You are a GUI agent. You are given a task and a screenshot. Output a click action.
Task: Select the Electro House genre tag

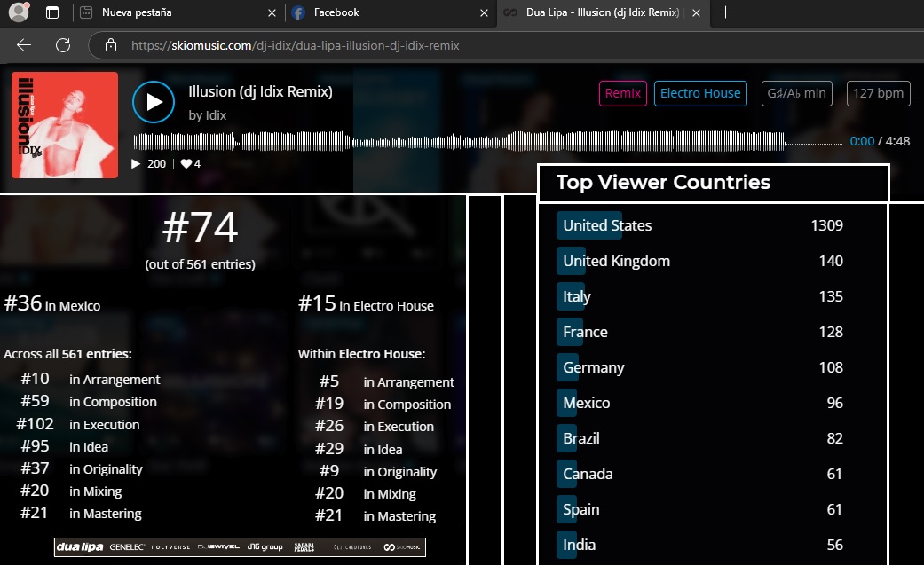[x=700, y=93]
